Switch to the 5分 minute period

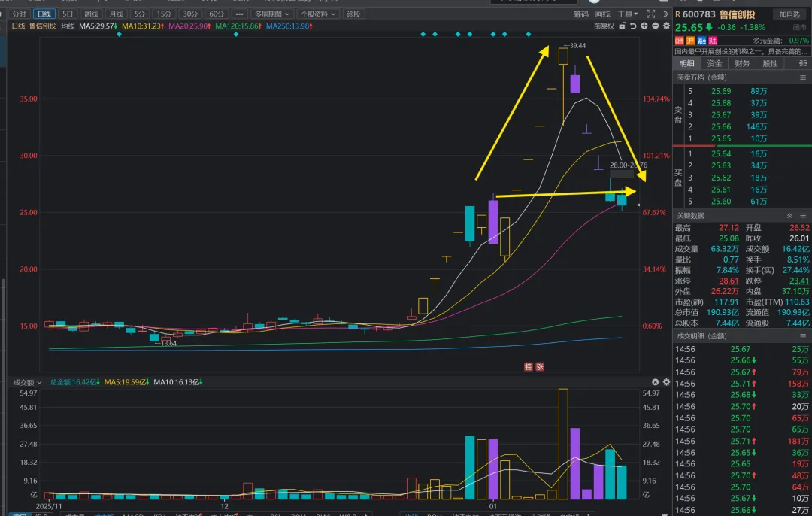pos(139,14)
